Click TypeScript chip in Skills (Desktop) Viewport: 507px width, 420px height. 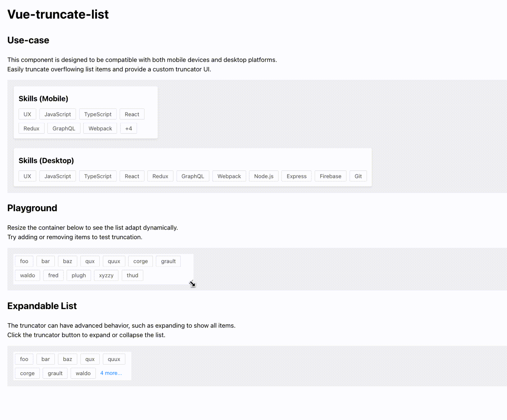(x=98, y=176)
